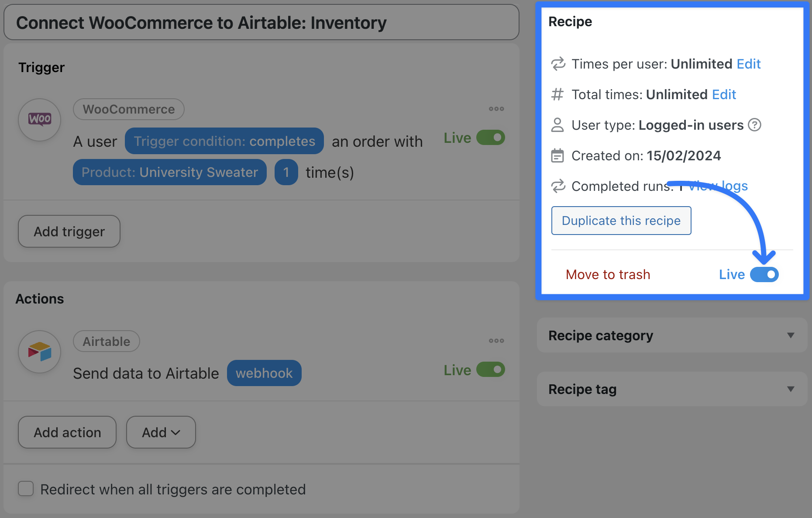Viewport: 812px width, 518px height.
Task: Click the Airtable logo icon
Action: pyautogui.click(x=40, y=352)
